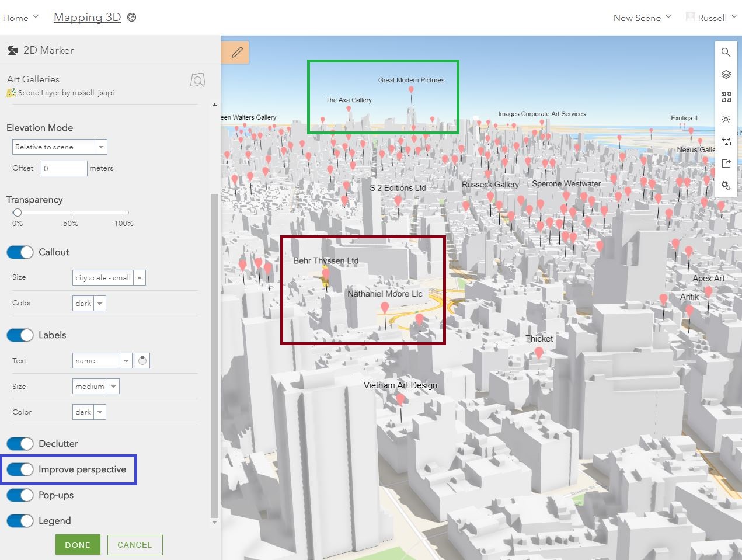Image resolution: width=742 pixels, height=560 pixels.
Task: Open the daylight sun settings
Action: coord(726,119)
